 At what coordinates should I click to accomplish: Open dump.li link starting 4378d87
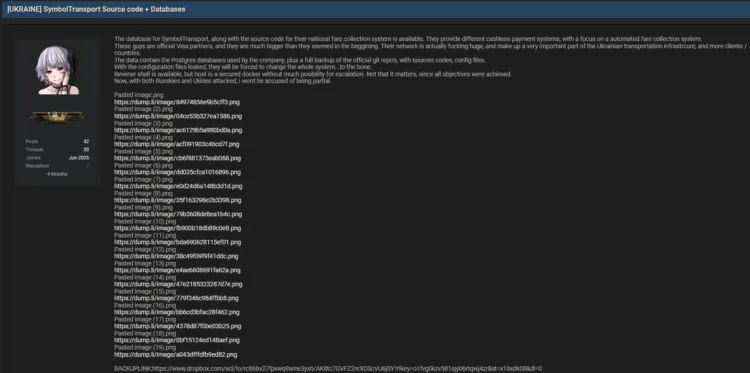(177, 326)
